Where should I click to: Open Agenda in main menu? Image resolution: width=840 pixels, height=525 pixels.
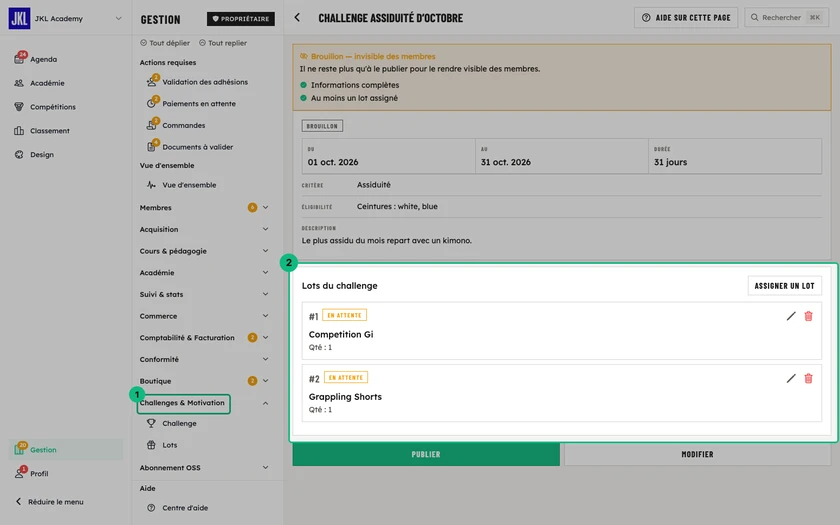(x=65, y=59)
